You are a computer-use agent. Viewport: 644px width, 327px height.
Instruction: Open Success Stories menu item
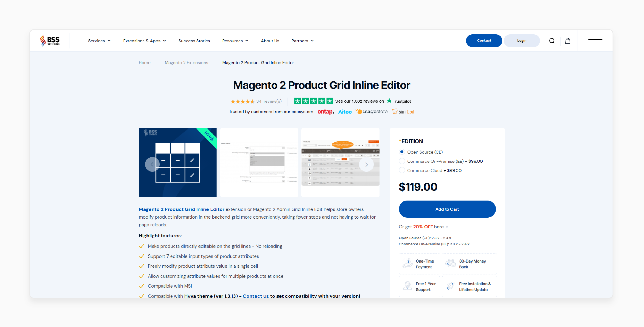coord(194,41)
